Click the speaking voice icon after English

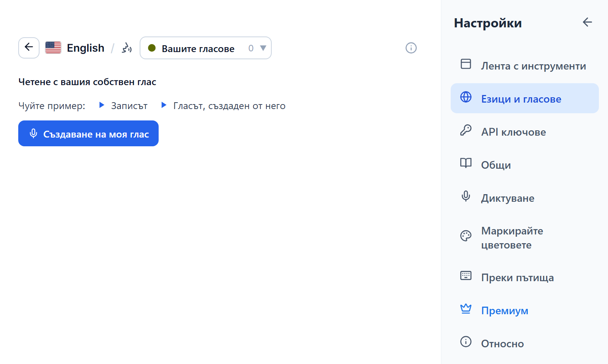pos(127,48)
